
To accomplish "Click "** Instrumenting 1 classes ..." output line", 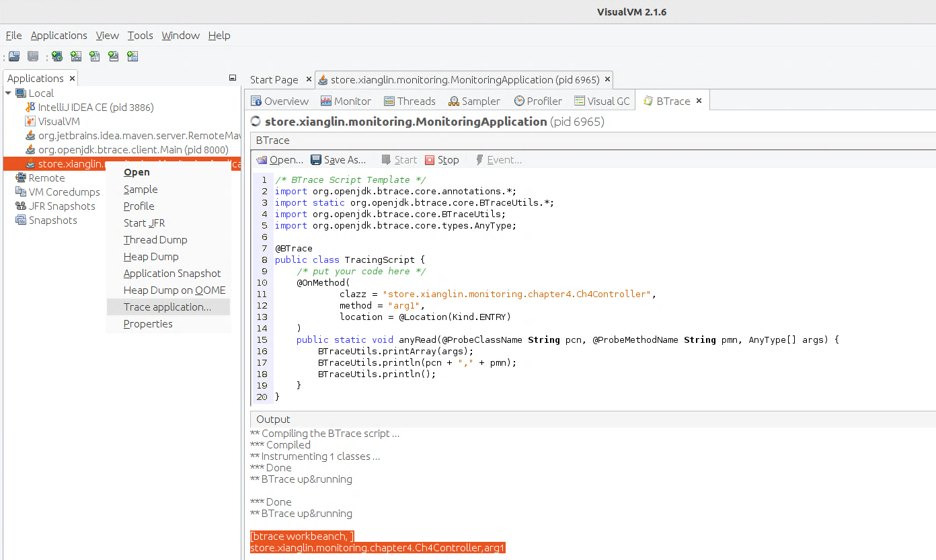I will coord(315,456).
